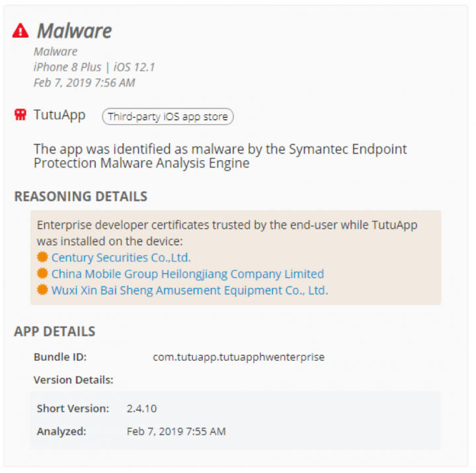Click the Analyzed date Feb 7, 2019 7:55 AM

tap(176, 431)
